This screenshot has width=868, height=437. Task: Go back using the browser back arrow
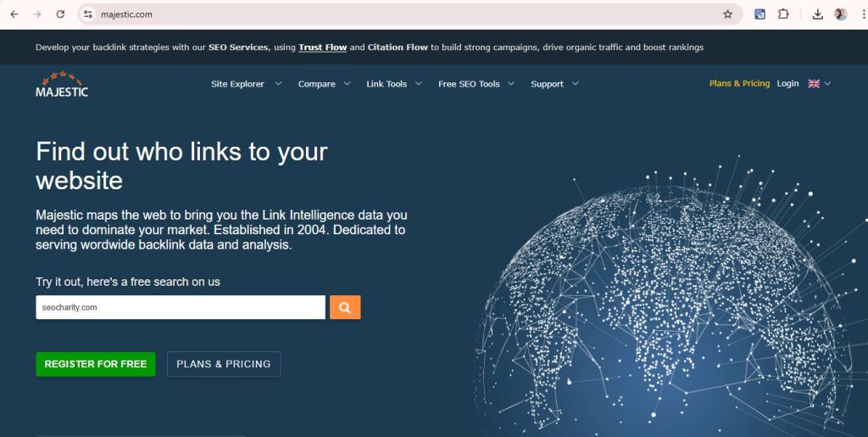(x=14, y=14)
